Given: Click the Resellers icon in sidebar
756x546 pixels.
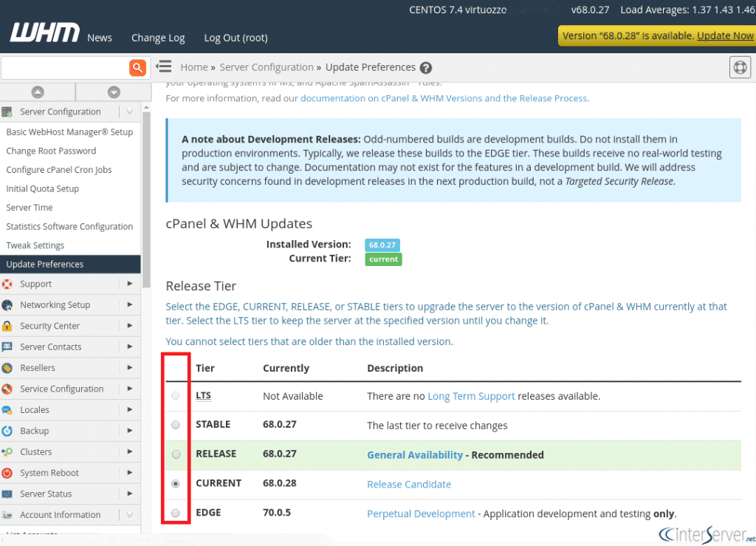Looking at the screenshot, I should pyautogui.click(x=7, y=368).
